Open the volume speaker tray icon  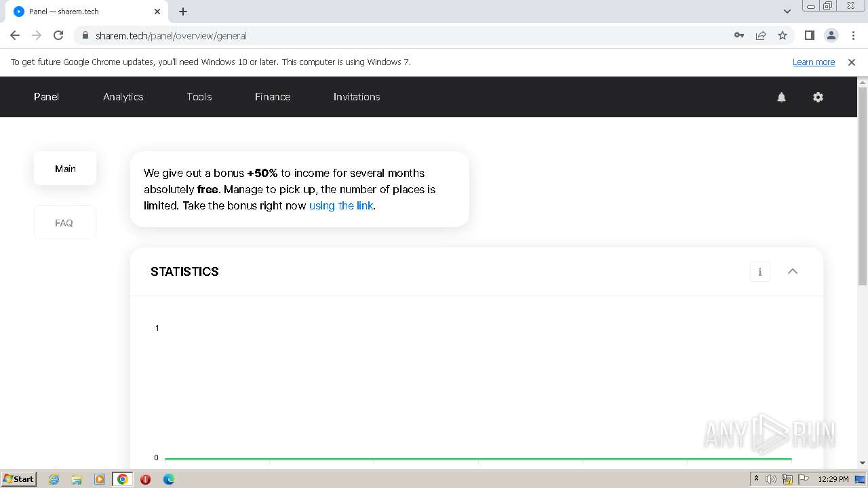(x=771, y=479)
